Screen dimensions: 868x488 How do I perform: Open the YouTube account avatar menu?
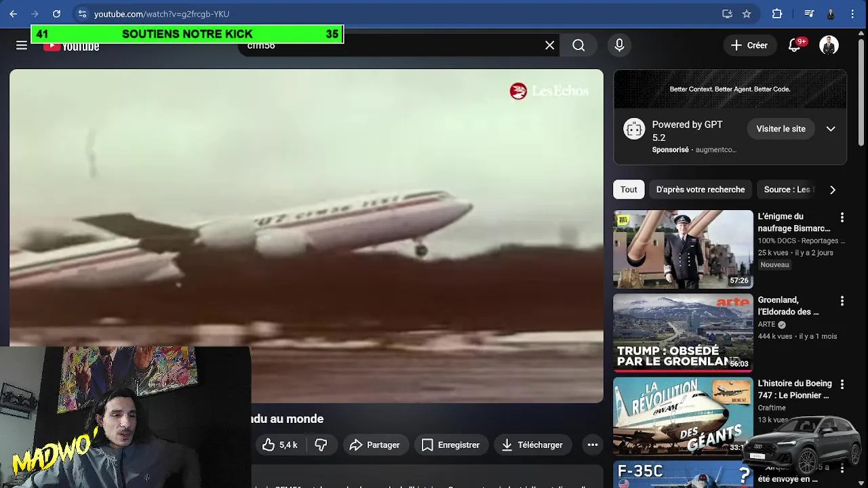point(829,45)
